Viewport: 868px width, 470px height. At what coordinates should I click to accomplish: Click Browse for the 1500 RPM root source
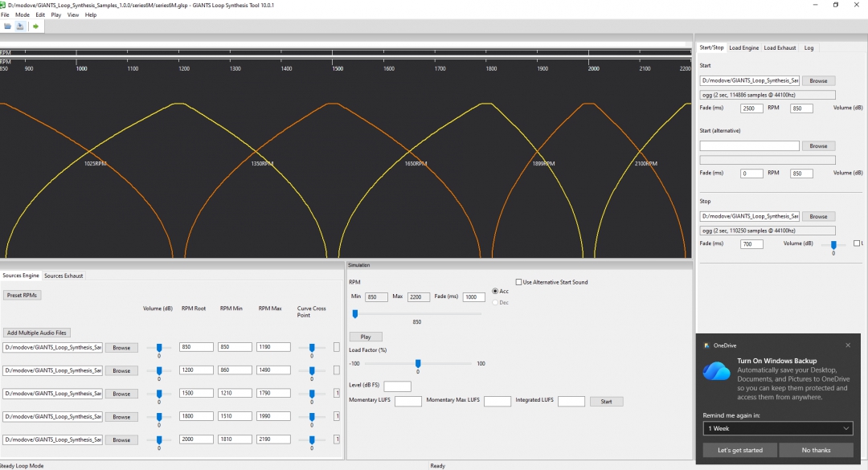coord(121,394)
